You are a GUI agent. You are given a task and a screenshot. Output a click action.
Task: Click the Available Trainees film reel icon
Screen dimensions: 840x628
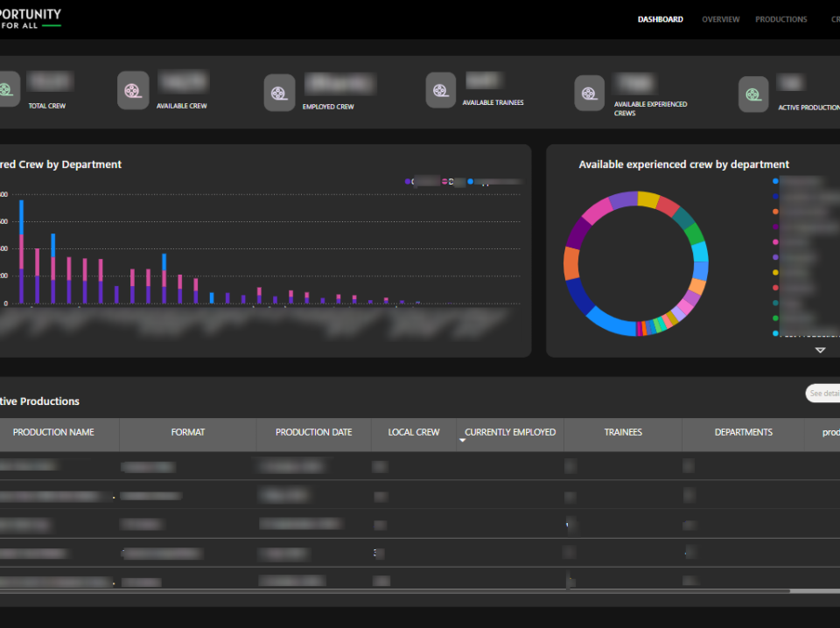point(440,90)
